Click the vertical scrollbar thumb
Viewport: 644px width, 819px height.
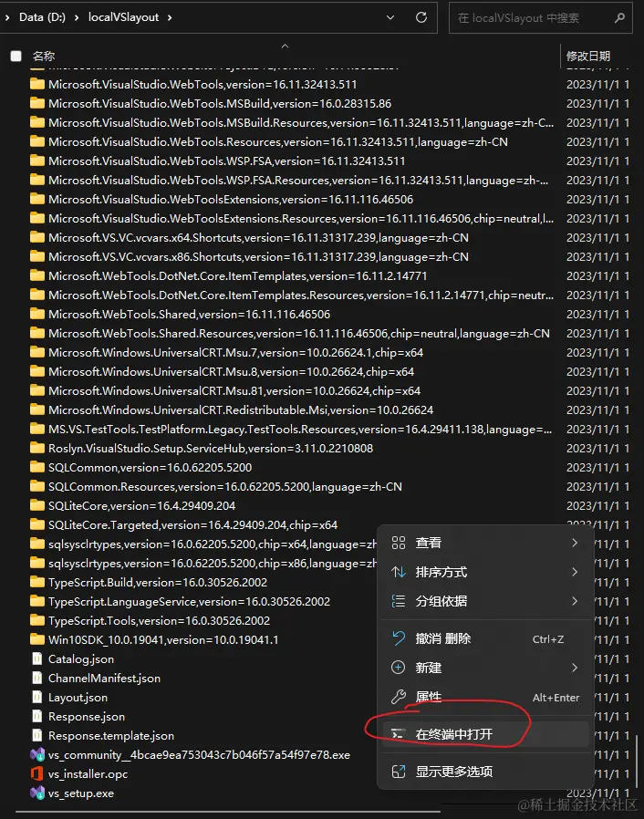636,761
